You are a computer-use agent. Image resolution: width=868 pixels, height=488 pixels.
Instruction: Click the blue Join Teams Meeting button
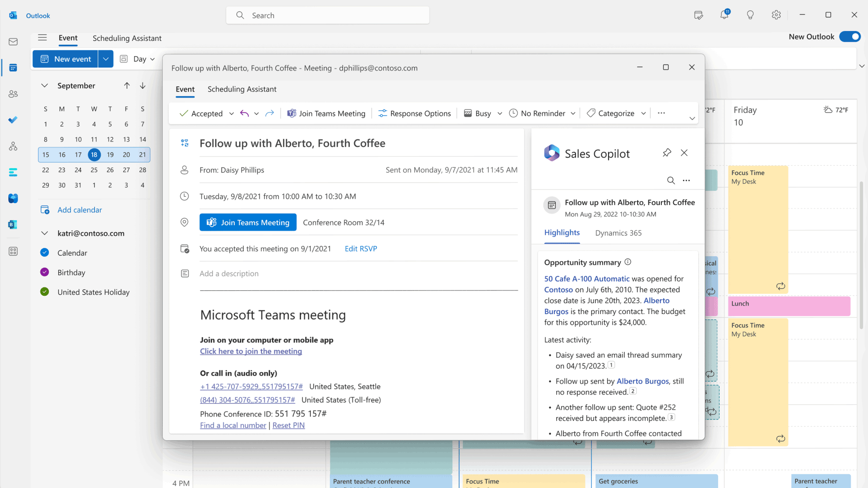tap(248, 222)
